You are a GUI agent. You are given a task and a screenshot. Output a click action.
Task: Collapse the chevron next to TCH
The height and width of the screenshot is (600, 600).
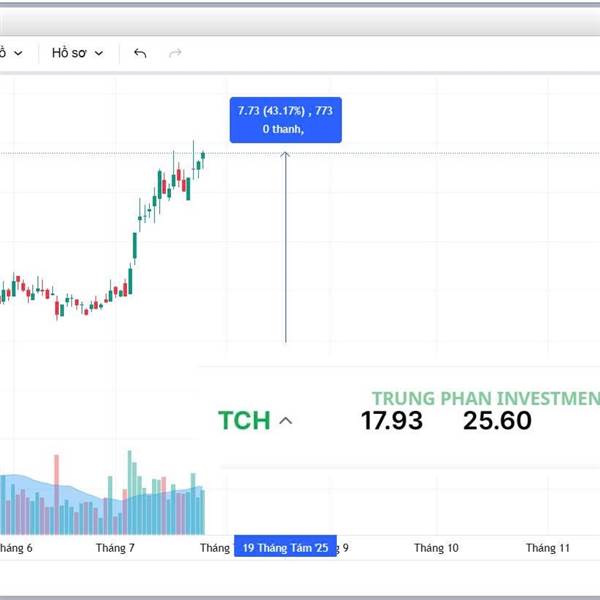(286, 421)
